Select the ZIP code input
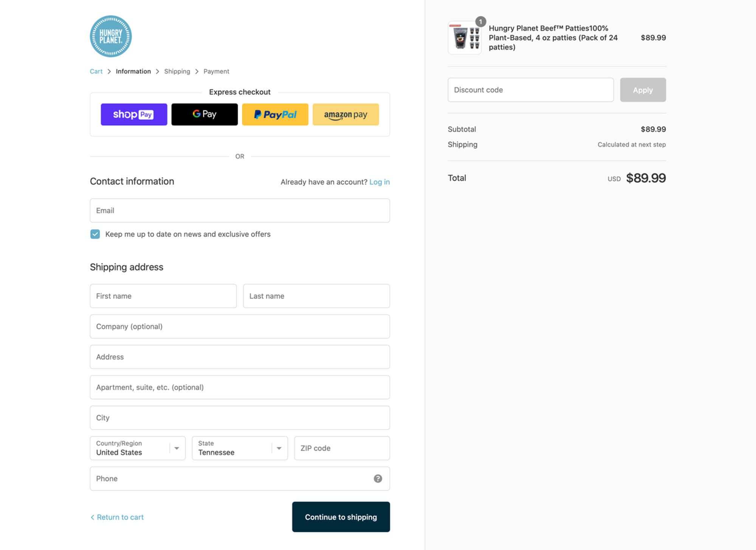The width and height of the screenshot is (756, 550). 342,448
